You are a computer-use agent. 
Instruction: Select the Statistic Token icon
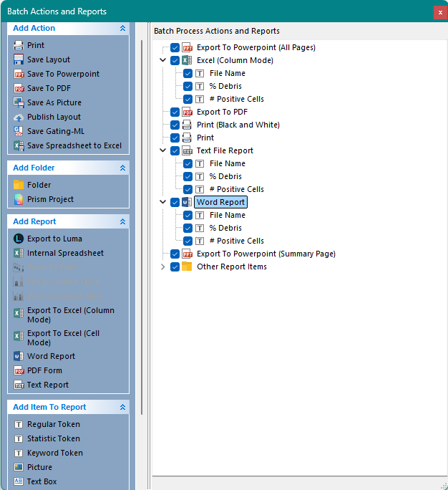click(x=19, y=438)
